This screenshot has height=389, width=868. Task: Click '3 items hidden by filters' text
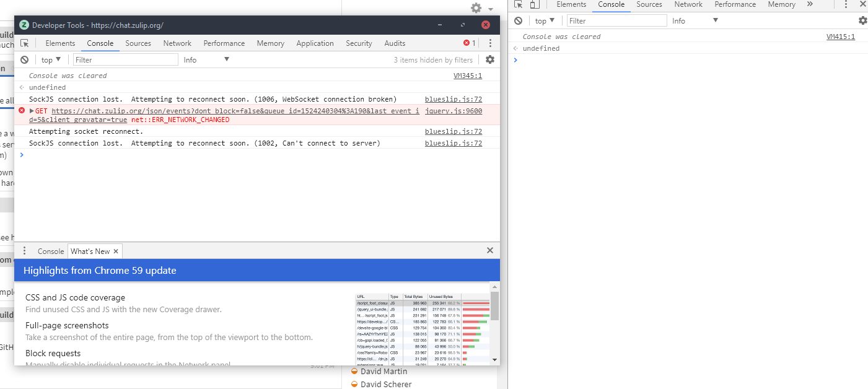click(433, 60)
